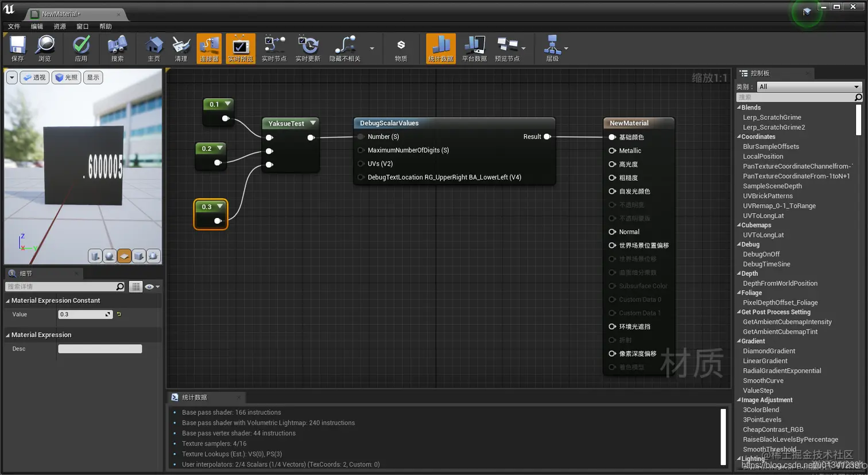The height and width of the screenshot is (475, 868).
Task: Collapse the YaksueTest node arrow
Action: [313, 123]
